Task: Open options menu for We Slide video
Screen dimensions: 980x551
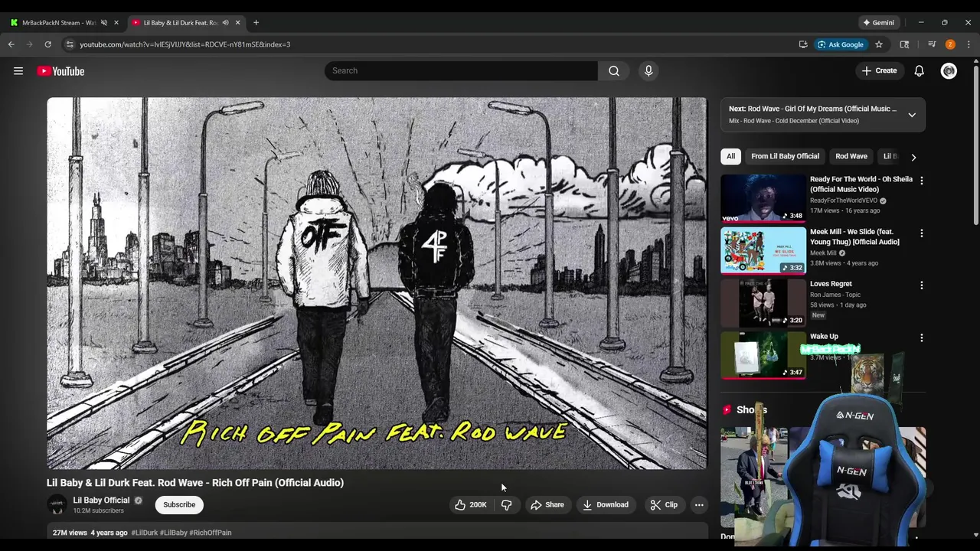Action: pos(921,233)
